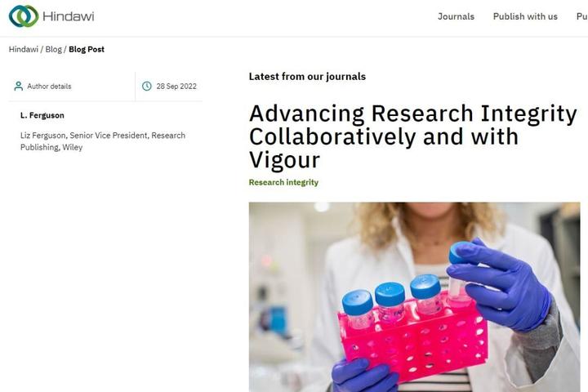Click the Hindawi interlocking rings logo icon
The image size is (588, 392).
click(x=24, y=16)
